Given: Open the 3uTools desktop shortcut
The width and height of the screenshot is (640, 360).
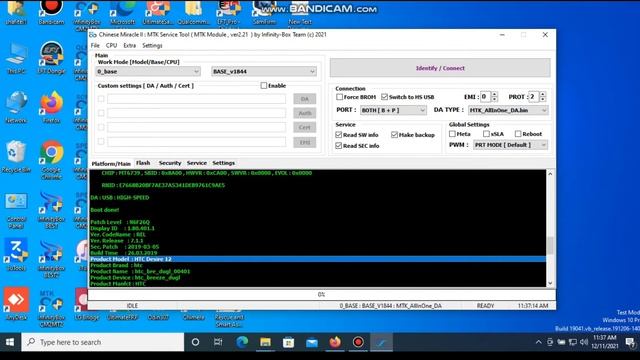Looking at the screenshot, I should pyautogui.click(x=16, y=255).
